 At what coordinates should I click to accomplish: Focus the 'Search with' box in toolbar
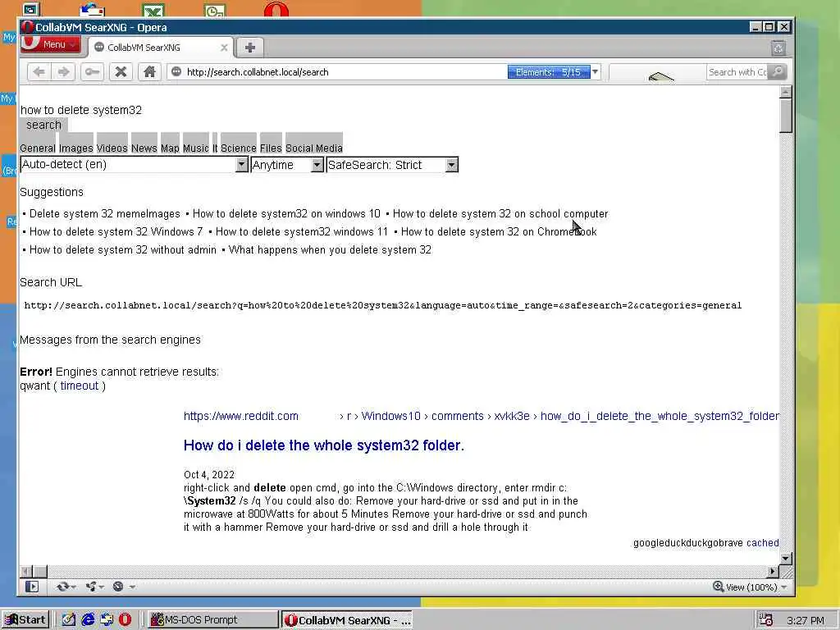[737, 72]
